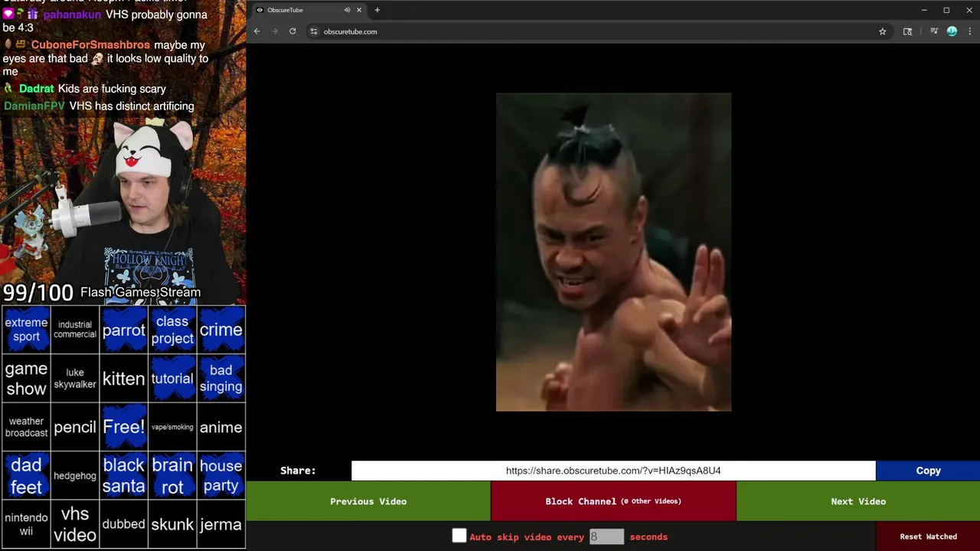Click chat username CuboneForSmashbros
Screen dimensions: 980x551
91,45
